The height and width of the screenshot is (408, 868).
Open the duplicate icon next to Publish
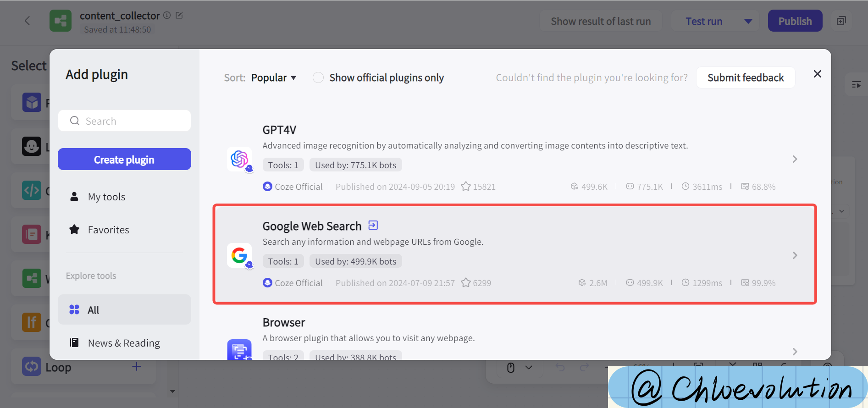(841, 21)
